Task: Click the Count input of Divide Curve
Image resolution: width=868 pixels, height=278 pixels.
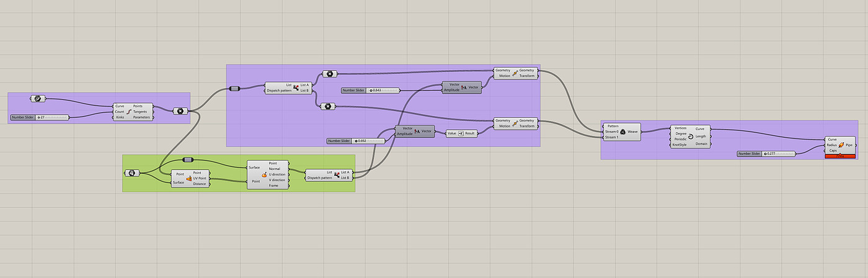Action: (x=119, y=112)
